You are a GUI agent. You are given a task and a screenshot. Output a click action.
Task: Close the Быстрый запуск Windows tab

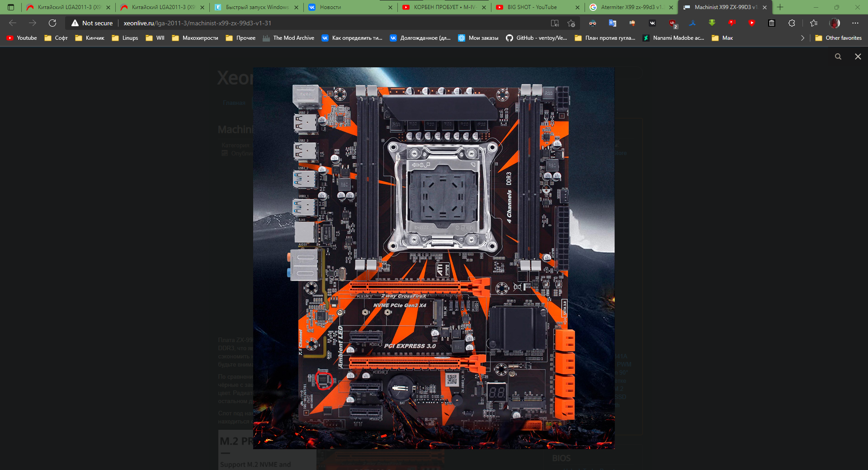296,7
